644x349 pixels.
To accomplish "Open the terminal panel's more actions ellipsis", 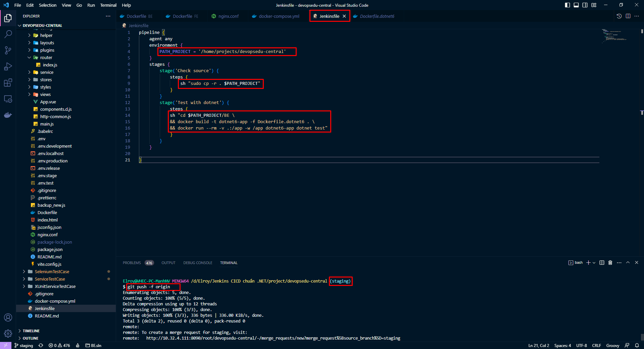I will [x=619, y=263].
